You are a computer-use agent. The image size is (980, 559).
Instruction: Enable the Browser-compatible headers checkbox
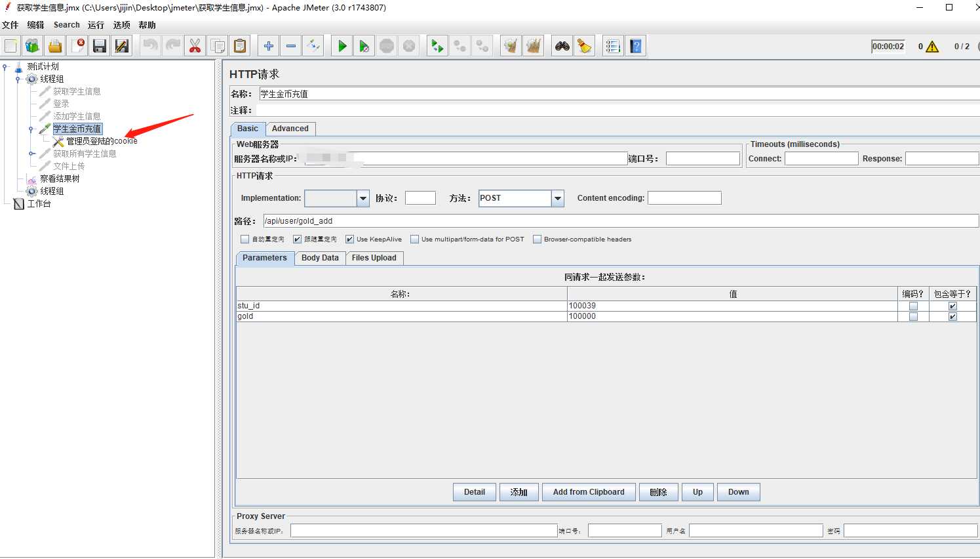[538, 239]
